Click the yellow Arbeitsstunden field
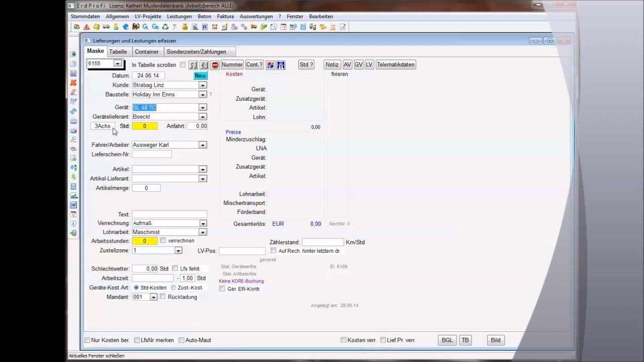The image size is (644, 362). point(144,241)
